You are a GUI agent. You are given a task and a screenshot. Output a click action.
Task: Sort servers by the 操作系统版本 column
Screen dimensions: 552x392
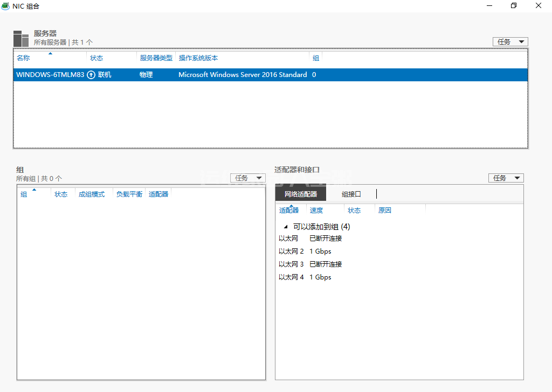198,58
